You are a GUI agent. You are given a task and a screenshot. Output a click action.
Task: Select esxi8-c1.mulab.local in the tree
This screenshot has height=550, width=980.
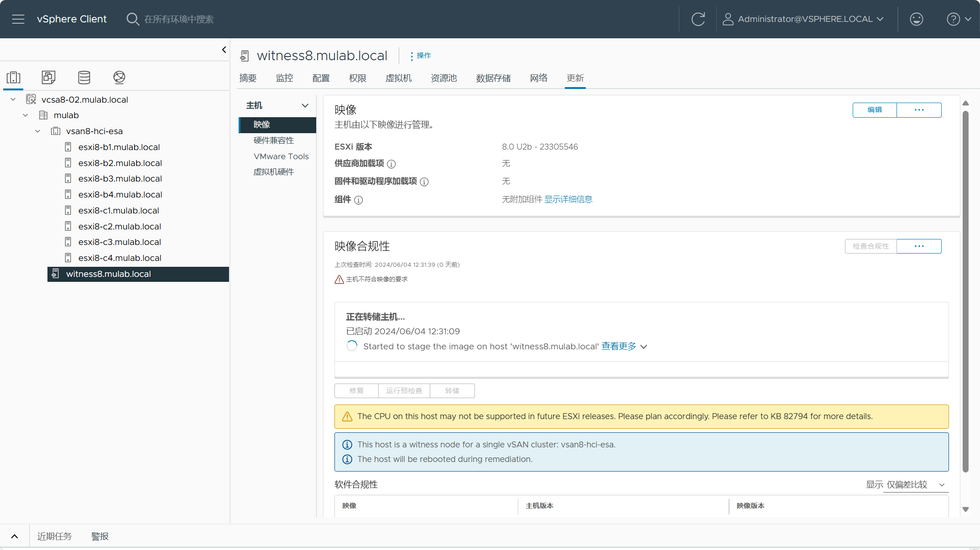coord(119,210)
